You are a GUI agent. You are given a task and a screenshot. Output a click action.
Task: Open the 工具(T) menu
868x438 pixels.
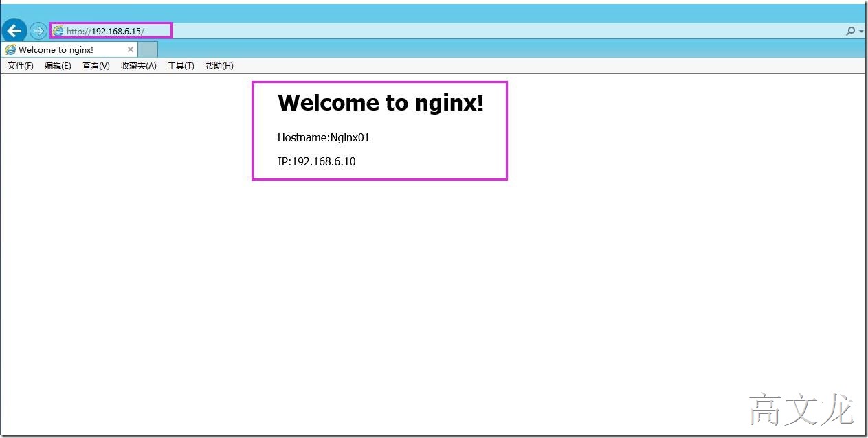click(x=181, y=66)
